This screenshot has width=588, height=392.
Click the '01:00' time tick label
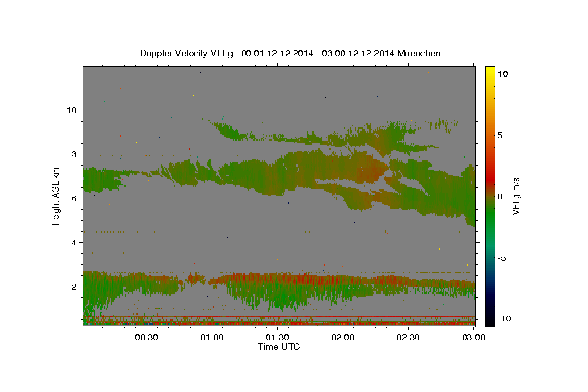pyautogui.click(x=212, y=337)
